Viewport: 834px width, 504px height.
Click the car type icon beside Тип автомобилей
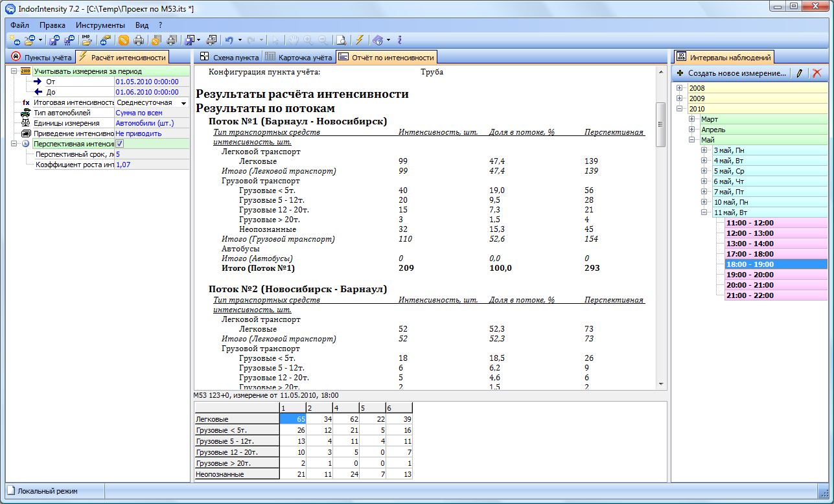(x=26, y=113)
